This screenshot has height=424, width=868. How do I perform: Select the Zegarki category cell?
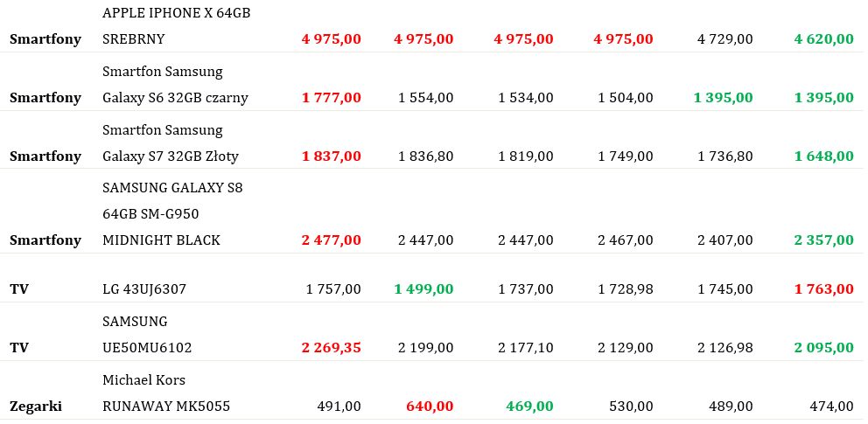point(35,407)
